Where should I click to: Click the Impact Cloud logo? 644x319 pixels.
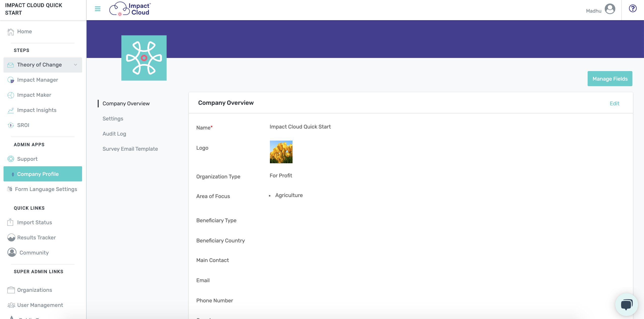point(130,9)
